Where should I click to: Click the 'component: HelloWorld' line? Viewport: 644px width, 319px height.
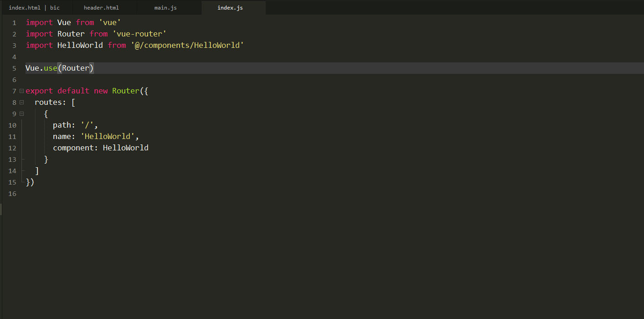[101, 148]
